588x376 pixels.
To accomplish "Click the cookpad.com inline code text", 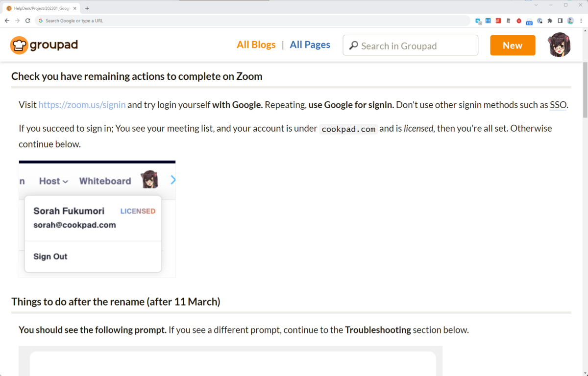I will click(x=348, y=129).
